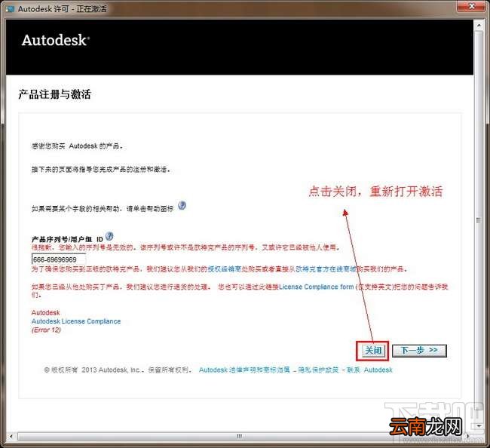Click the horizontal scrollbar right arrow
Screen dimensions: 490x448
468,436
